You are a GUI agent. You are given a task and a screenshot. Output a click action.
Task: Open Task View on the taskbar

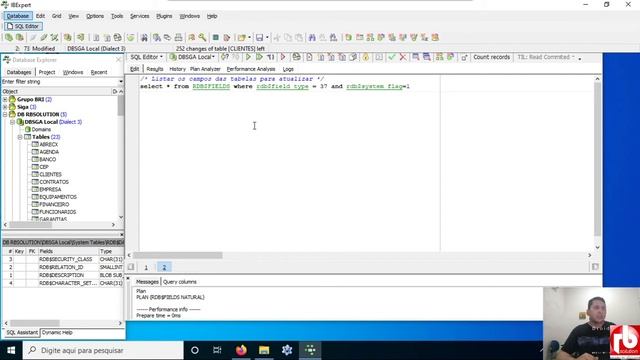pos(217,350)
